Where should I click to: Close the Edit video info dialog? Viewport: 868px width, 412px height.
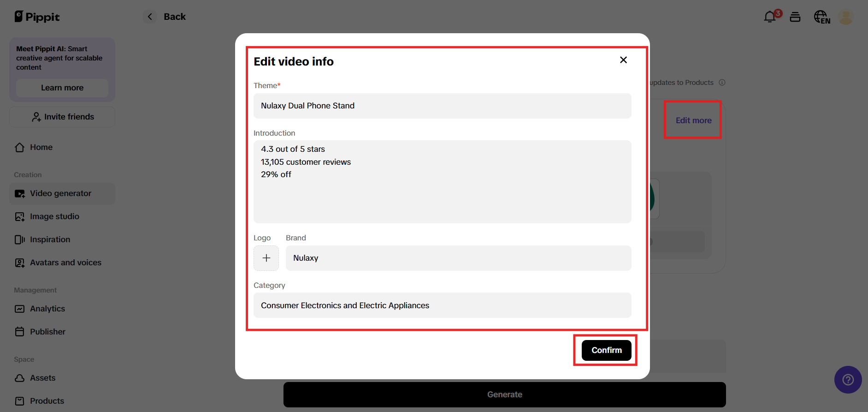623,60
